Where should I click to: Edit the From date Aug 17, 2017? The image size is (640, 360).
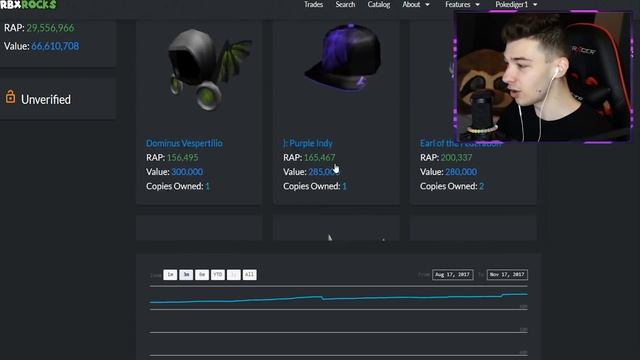pos(453,275)
